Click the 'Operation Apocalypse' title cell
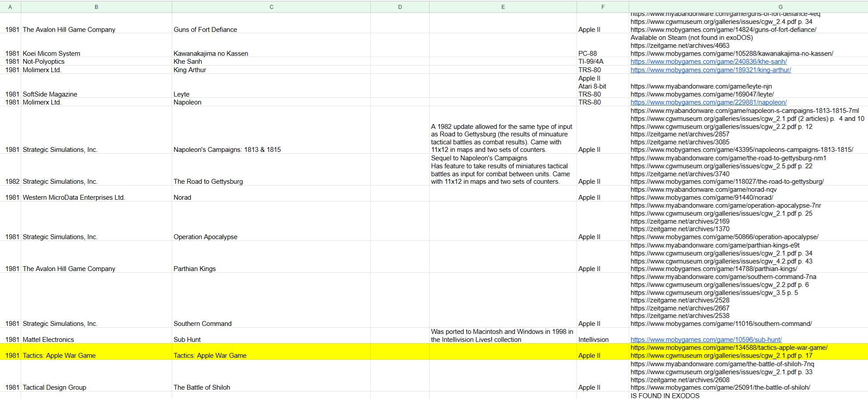 205,237
